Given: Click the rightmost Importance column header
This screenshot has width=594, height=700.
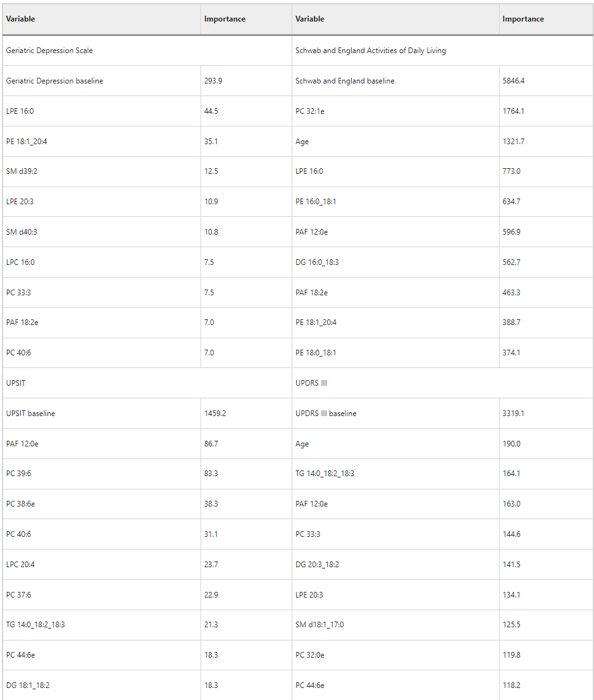Looking at the screenshot, I should (523, 19).
